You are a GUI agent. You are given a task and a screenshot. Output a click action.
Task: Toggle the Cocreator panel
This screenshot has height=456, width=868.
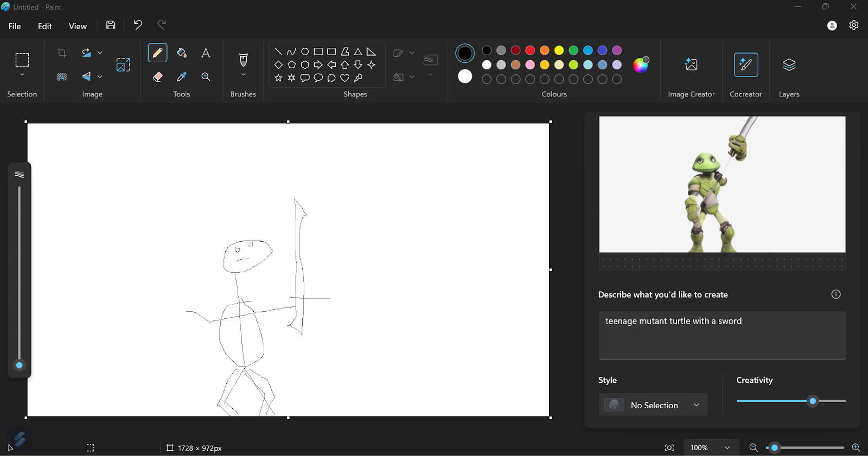(746, 72)
